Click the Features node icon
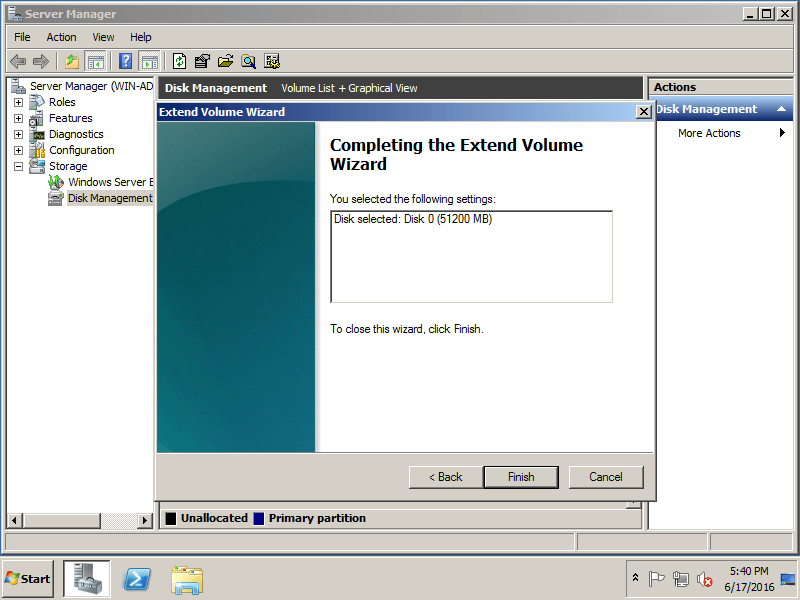The height and width of the screenshot is (600, 800). [x=37, y=118]
